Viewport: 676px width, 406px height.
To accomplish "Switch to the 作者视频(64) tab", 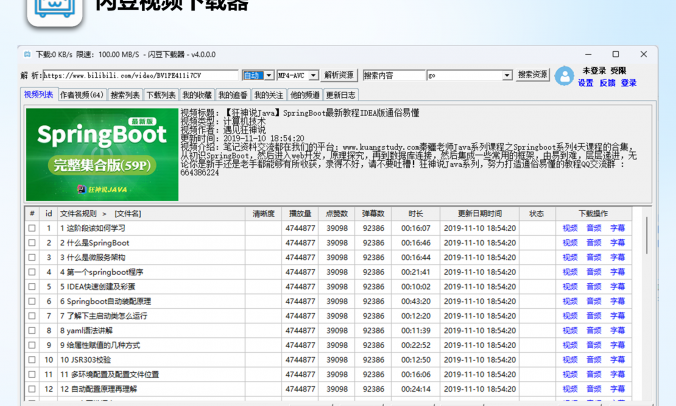I will click(82, 95).
